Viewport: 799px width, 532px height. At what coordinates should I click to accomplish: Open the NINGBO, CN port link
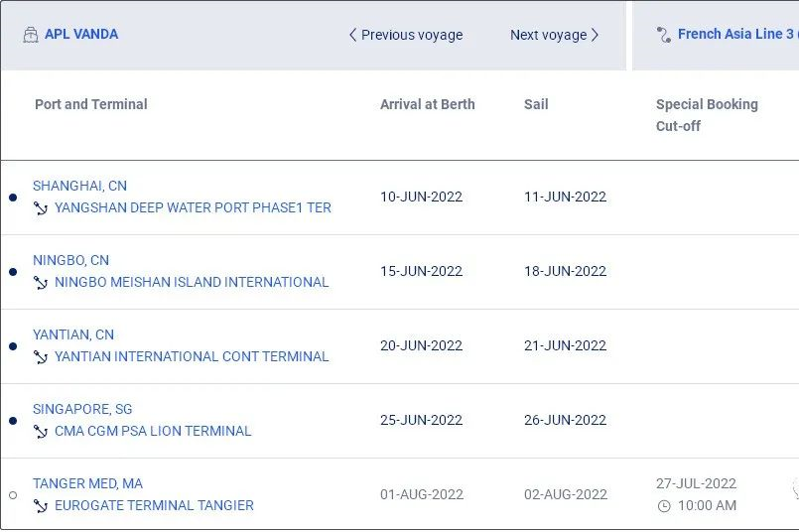[70, 260]
